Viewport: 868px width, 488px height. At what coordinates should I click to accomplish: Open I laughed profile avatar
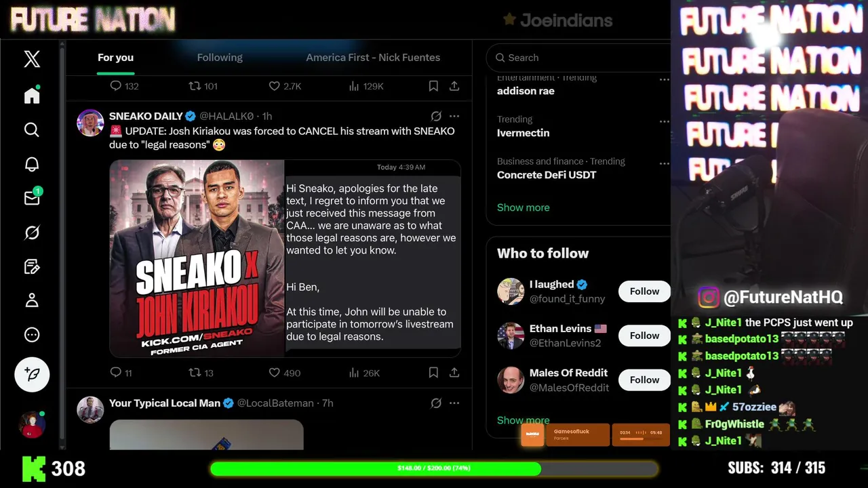pyautogui.click(x=511, y=291)
